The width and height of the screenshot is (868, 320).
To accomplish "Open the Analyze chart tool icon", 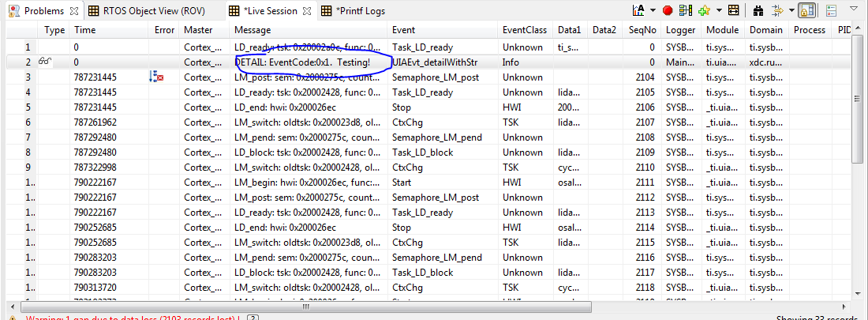I will [638, 10].
